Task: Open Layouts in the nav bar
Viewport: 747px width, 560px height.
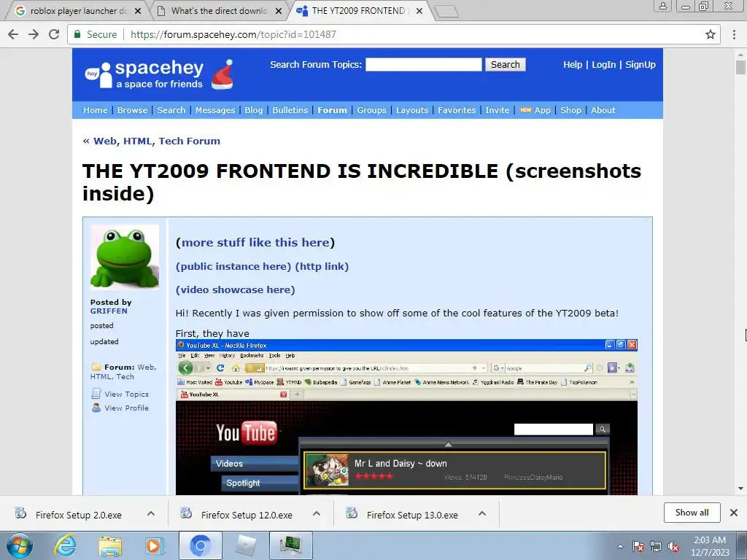Action: coord(412,110)
